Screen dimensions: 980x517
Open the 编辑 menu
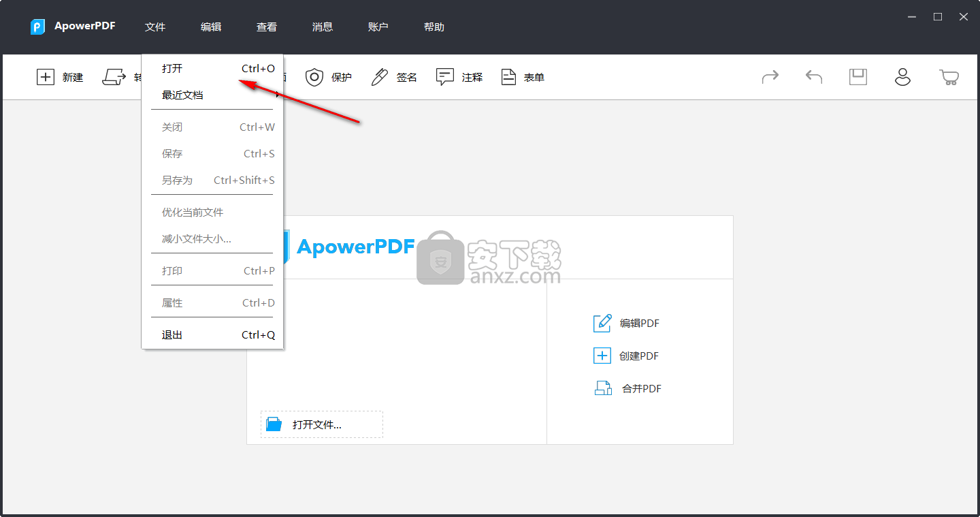click(x=211, y=27)
